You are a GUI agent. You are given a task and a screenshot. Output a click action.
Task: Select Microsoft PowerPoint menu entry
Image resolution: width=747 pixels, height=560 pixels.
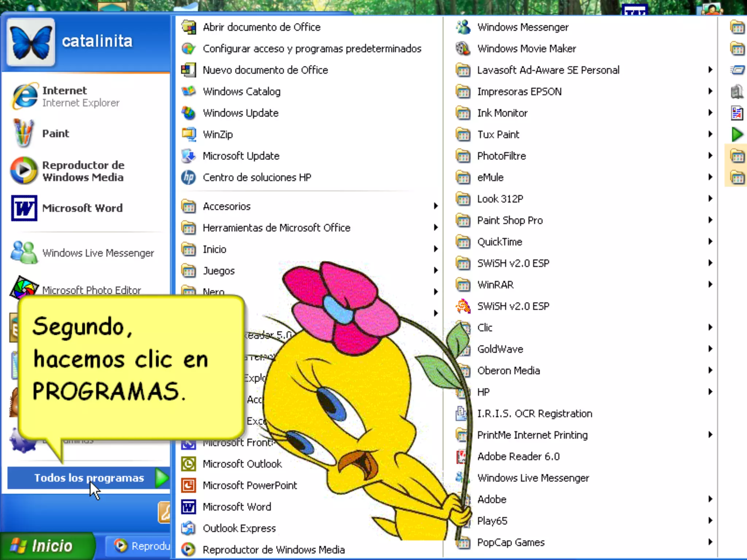249,485
